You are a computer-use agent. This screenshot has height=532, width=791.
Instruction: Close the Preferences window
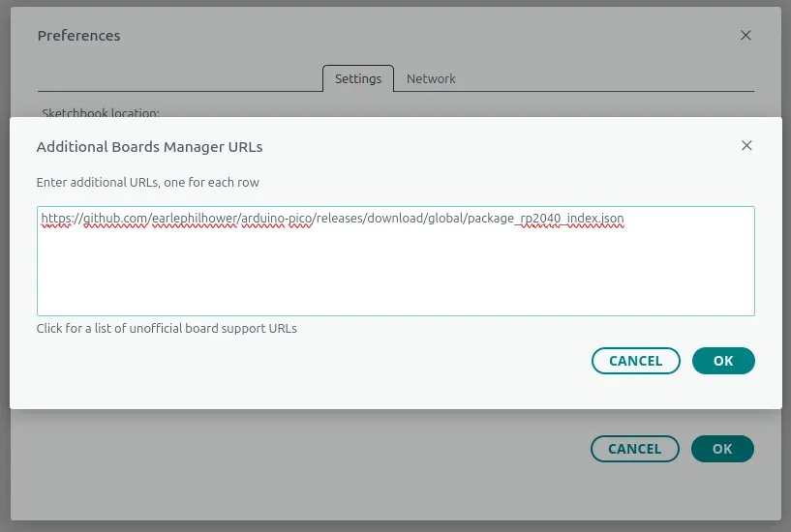click(745, 35)
